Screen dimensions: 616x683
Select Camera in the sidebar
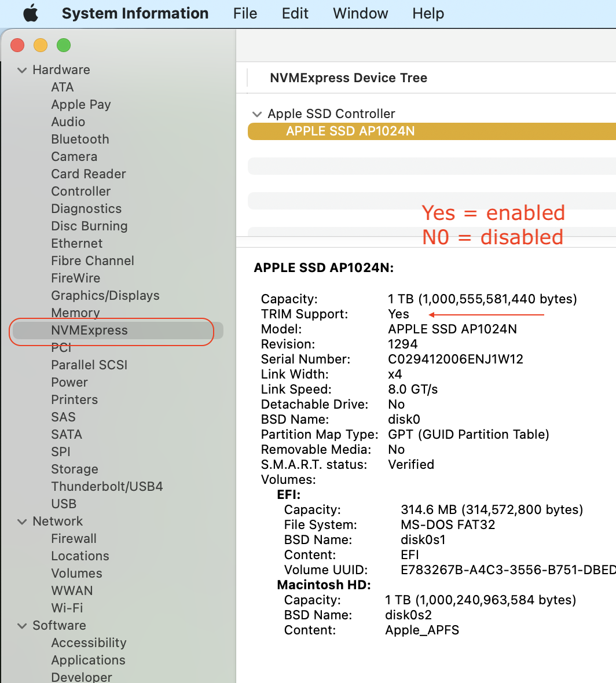tap(74, 157)
